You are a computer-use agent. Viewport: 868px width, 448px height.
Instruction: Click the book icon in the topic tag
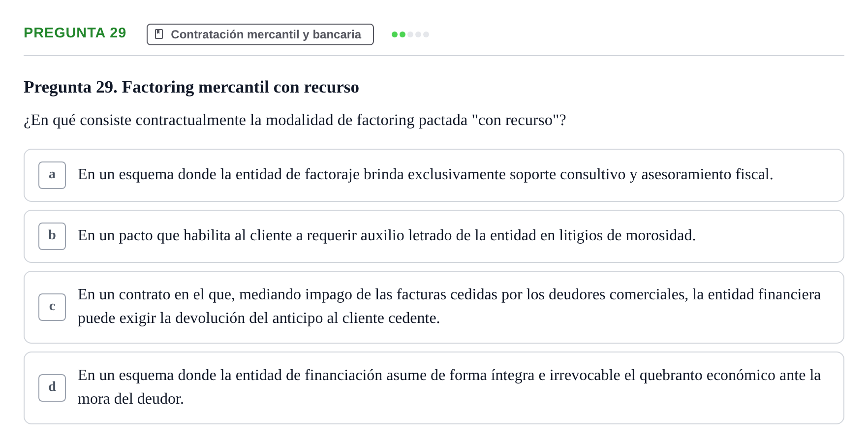[159, 34]
